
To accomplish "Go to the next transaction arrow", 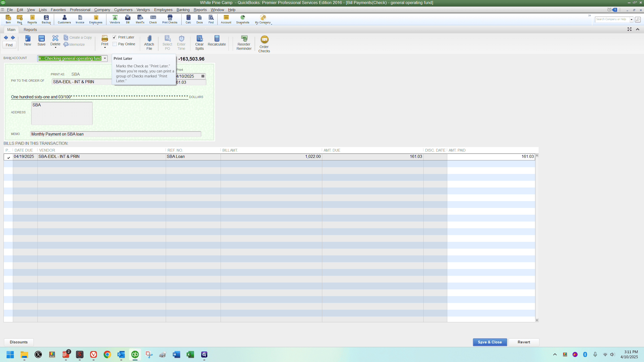I will (13, 38).
